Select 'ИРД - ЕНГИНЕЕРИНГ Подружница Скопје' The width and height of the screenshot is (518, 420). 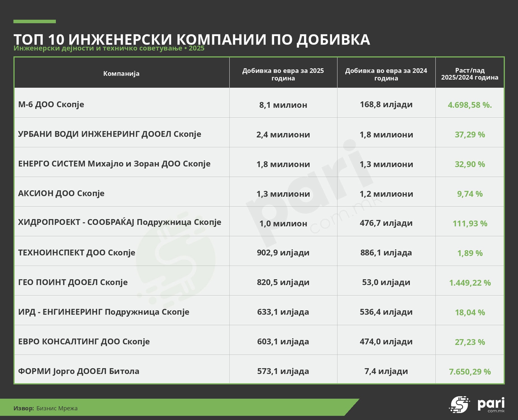click(x=104, y=312)
